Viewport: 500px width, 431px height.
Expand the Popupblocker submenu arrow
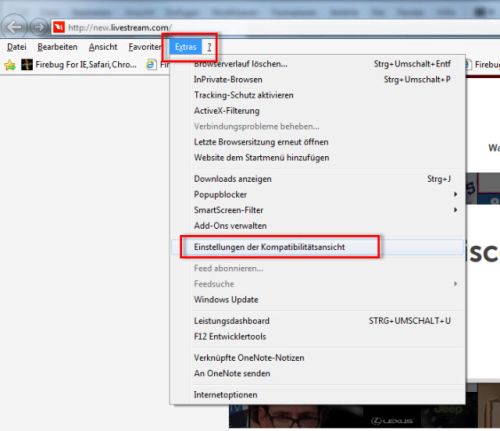coord(455,194)
